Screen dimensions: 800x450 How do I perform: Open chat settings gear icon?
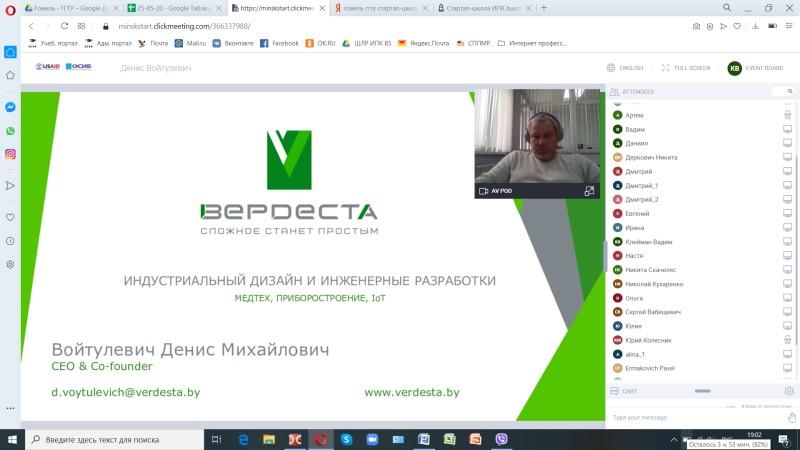(789, 391)
